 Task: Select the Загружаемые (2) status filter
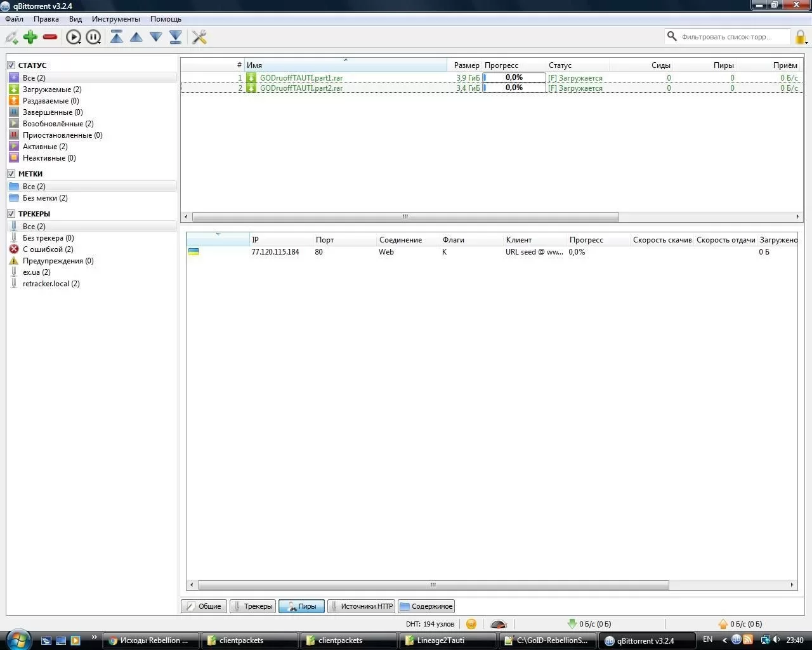tap(52, 90)
